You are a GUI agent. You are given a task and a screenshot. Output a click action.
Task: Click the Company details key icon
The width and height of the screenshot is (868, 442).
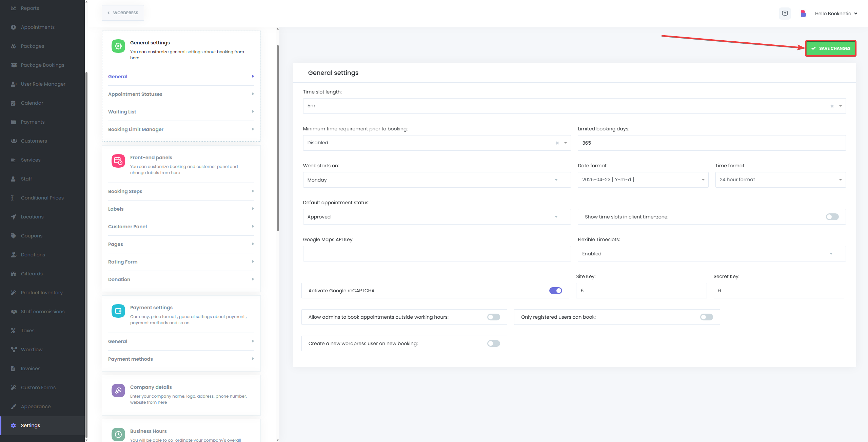pos(118,391)
